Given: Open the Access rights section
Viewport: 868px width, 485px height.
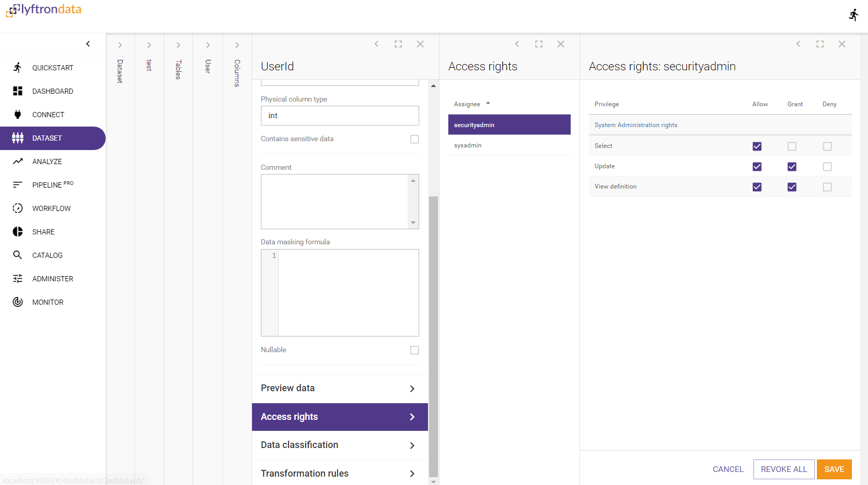Looking at the screenshot, I should (340, 417).
